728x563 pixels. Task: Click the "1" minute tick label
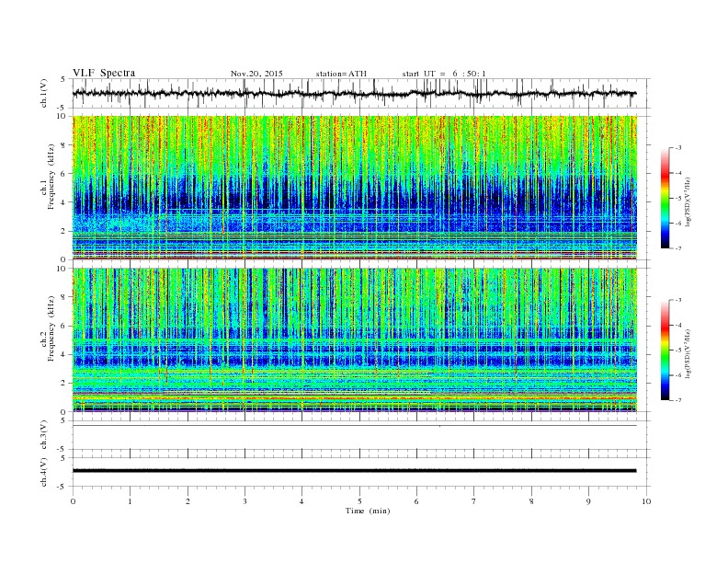click(x=130, y=501)
